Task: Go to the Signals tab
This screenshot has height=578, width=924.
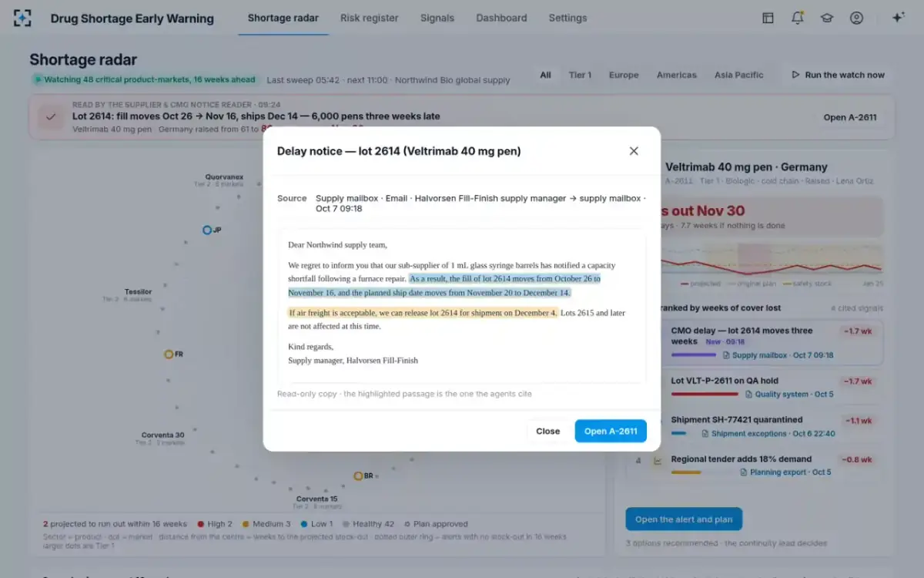Action: [437, 18]
